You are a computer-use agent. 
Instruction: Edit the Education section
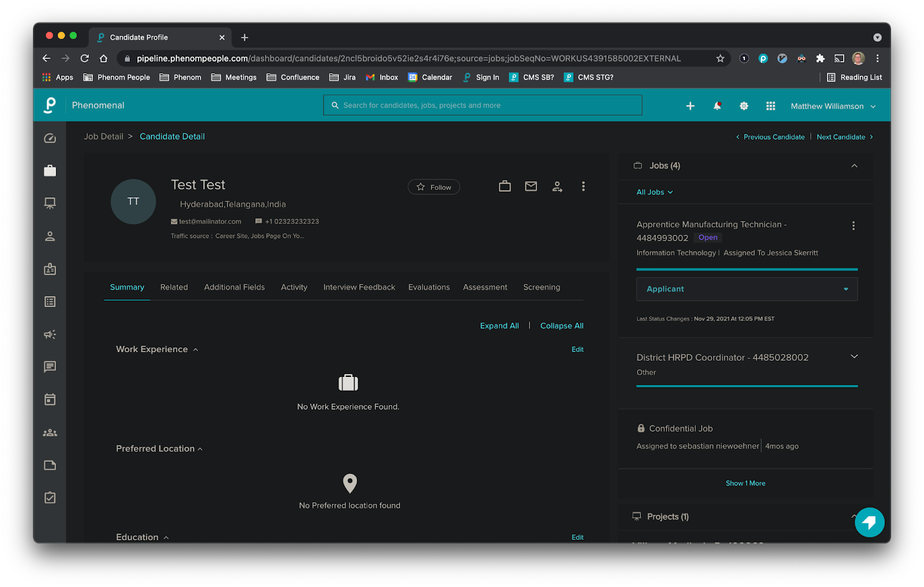577,537
